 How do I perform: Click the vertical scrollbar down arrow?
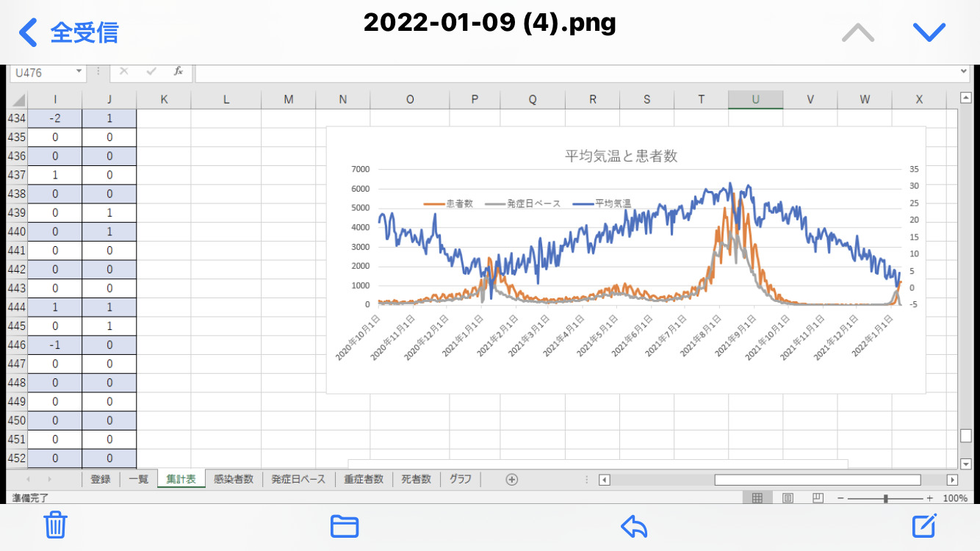pos(966,464)
